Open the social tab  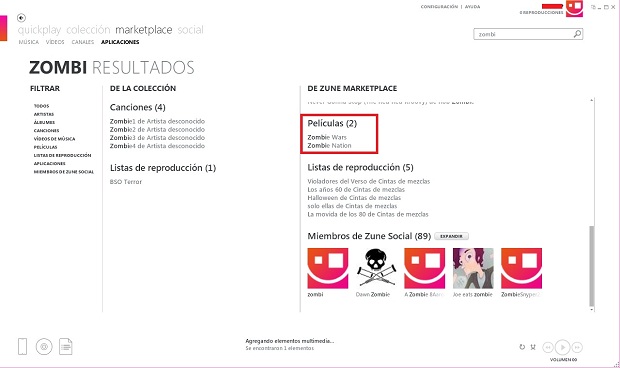click(190, 30)
